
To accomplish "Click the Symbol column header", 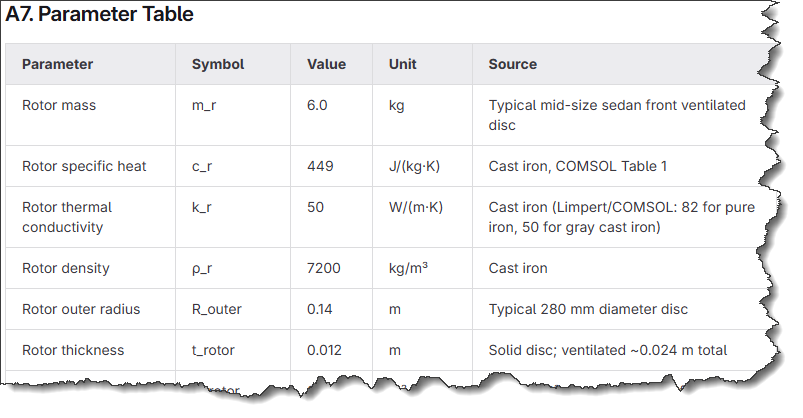I will tap(217, 64).
